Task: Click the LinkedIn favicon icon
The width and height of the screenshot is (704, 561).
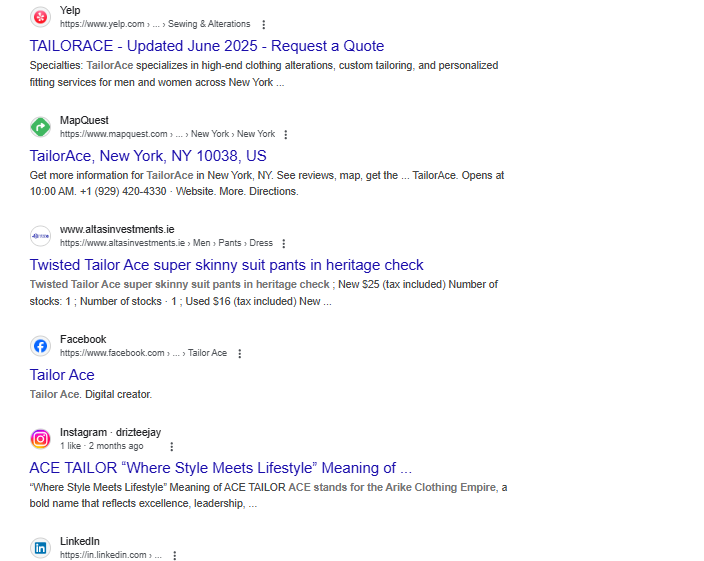Action: (40, 548)
